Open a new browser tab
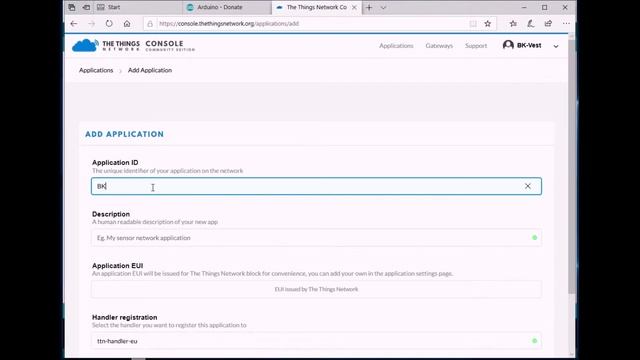Viewport: 640px width, 360px height. (x=369, y=7)
